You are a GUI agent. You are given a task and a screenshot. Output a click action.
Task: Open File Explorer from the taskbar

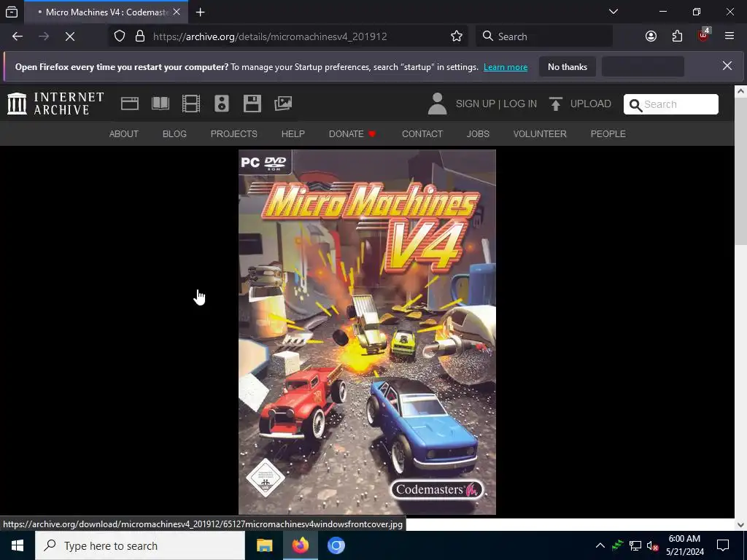(264, 545)
